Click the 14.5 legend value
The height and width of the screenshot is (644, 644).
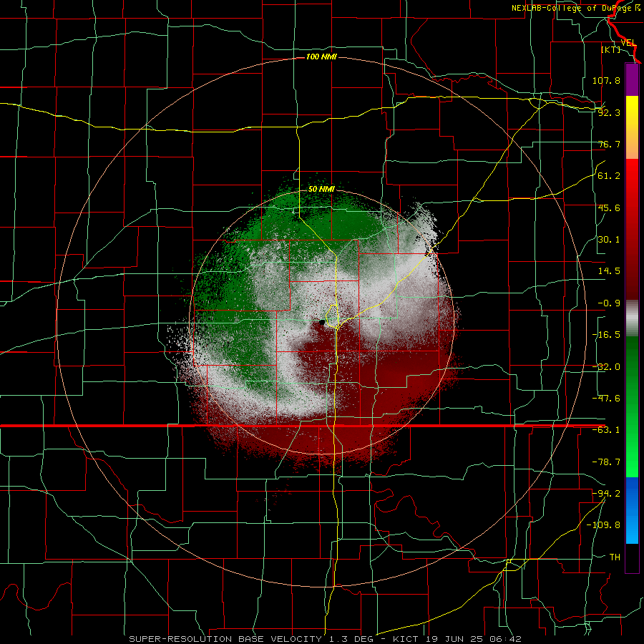point(609,271)
